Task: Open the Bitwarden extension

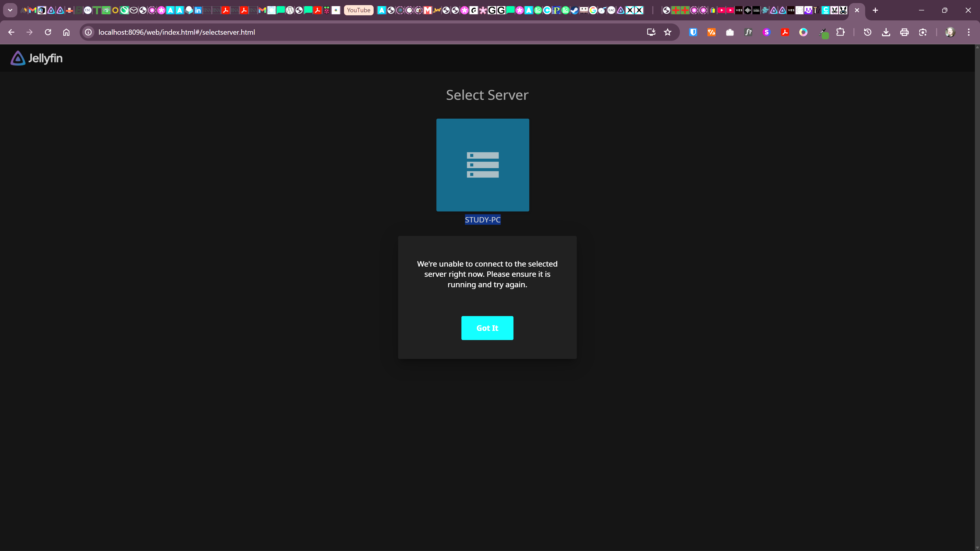Action: pyautogui.click(x=693, y=32)
